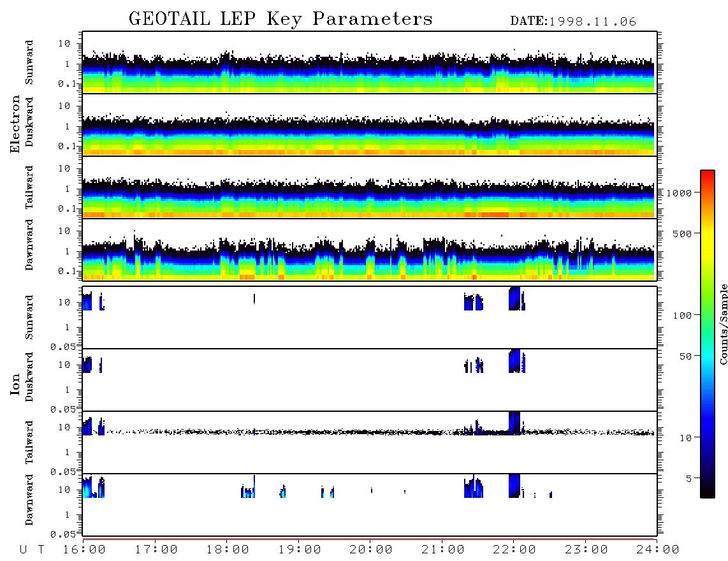Click the "10" label of Electron Sunward panel

64,43
